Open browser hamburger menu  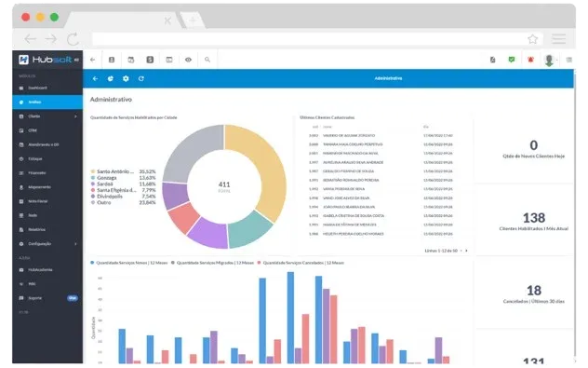pos(559,39)
